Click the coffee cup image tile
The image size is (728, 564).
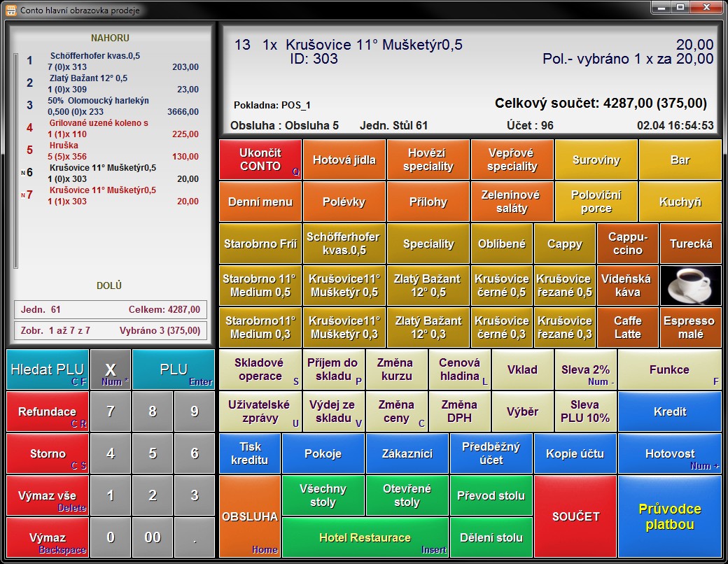pyautogui.click(x=690, y=285)
